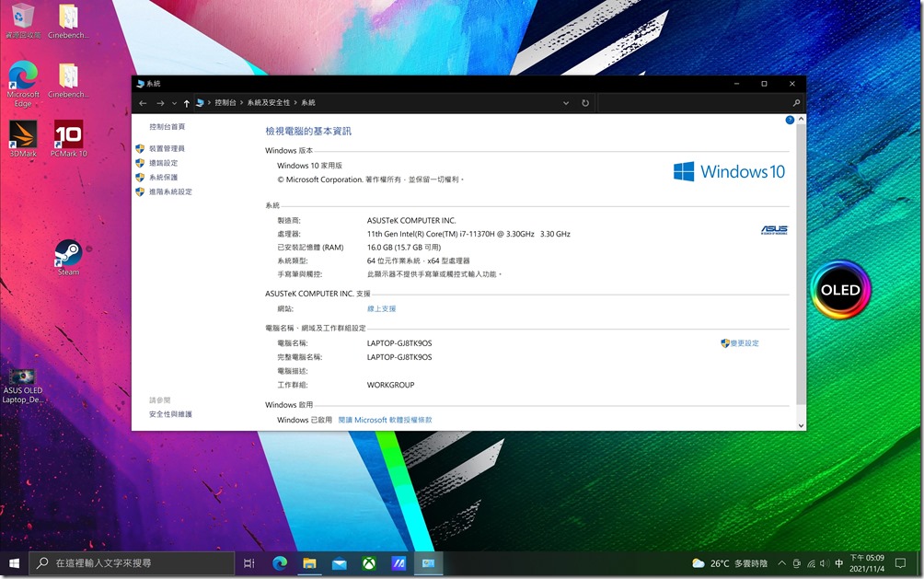Open 遠端設定 in the left pane
This screenshot has width=924, height=579.
pyautogui.click(x=163, y=162)
